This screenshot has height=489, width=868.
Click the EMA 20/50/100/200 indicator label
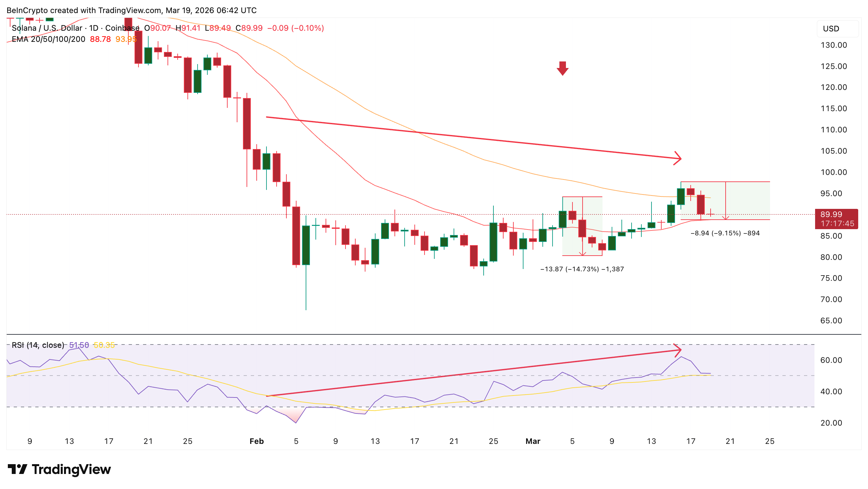coord(48,39)
